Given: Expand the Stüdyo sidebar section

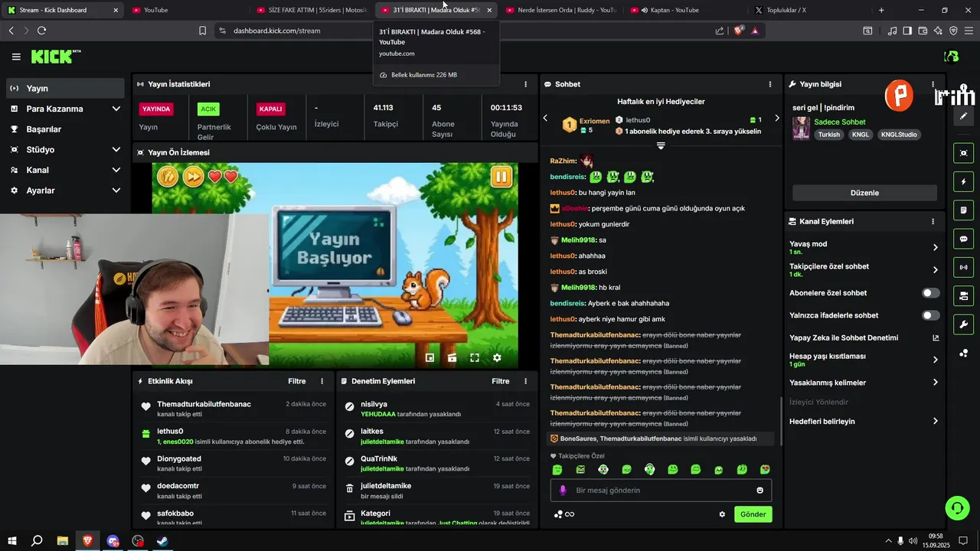Looking at the screenshot, I should [x=65, y=149].
